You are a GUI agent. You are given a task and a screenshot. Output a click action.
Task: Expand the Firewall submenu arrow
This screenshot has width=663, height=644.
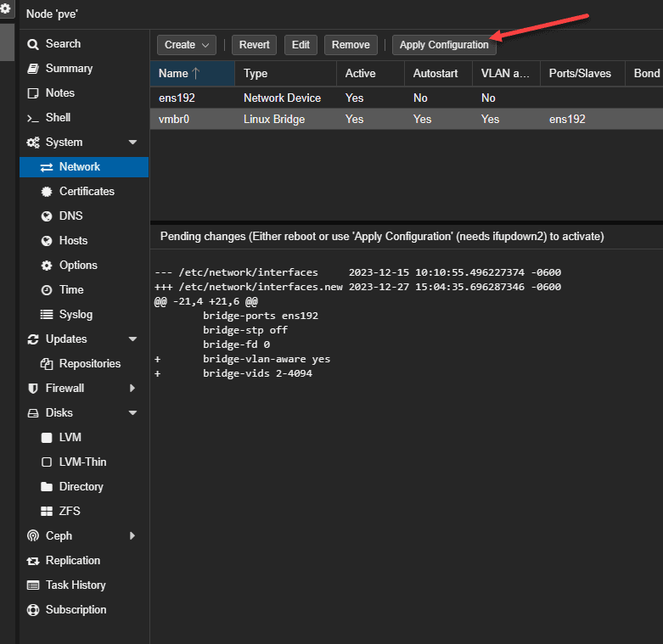(132, 389)
